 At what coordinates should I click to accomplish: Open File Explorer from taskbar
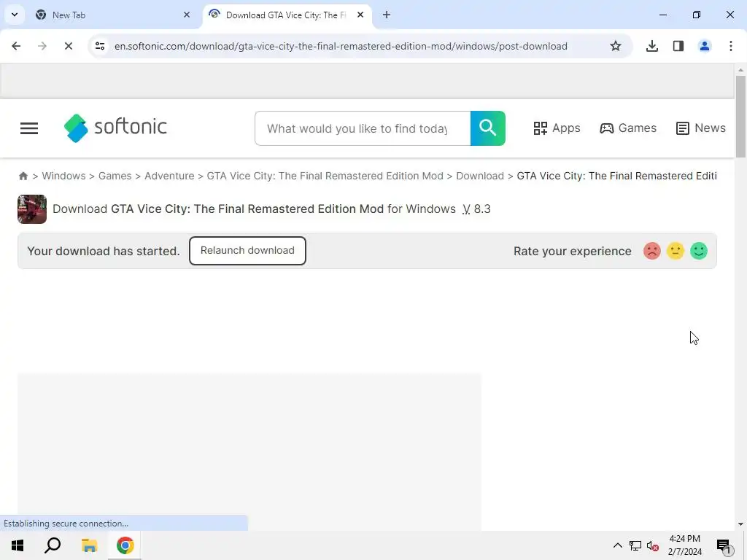click(89, 545)
